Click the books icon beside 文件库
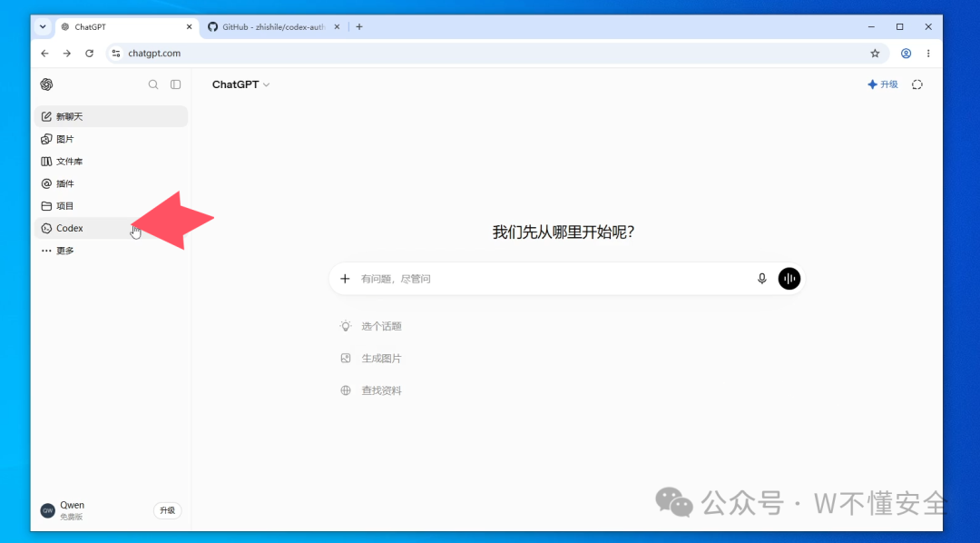This screenshot has width=980, height=543. click(46, 162)
